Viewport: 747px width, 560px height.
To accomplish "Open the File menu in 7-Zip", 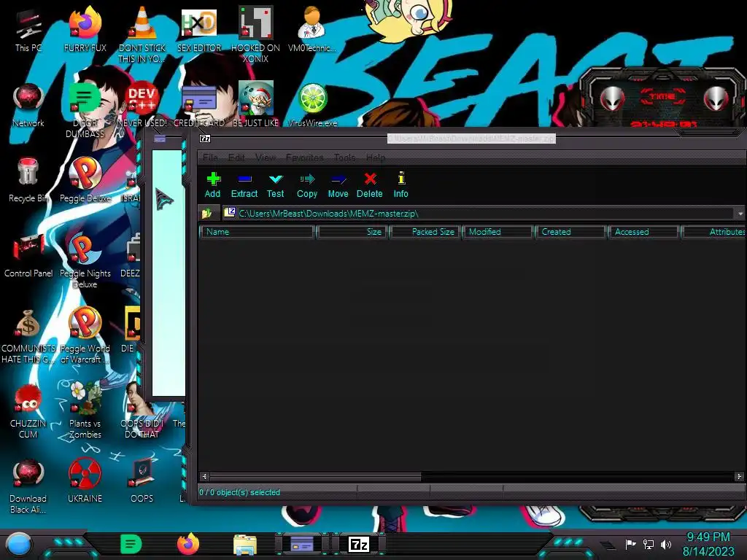I will point(210,157).
